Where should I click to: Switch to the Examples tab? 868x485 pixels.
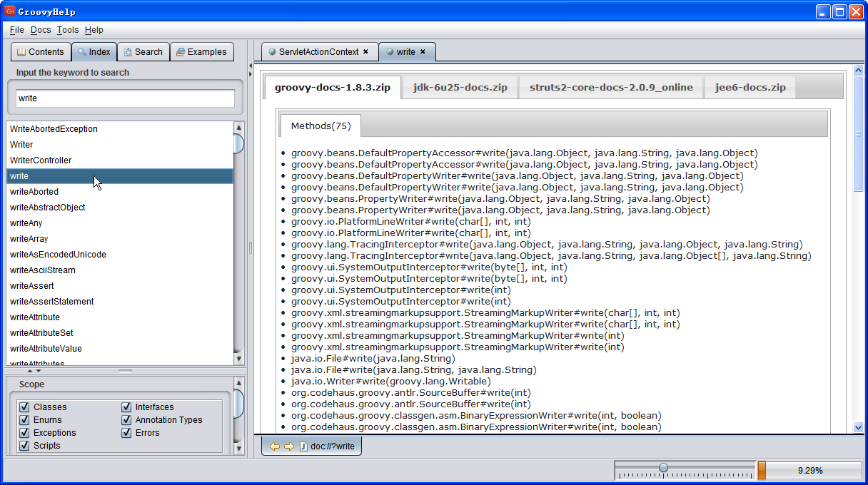click(202, 52)
